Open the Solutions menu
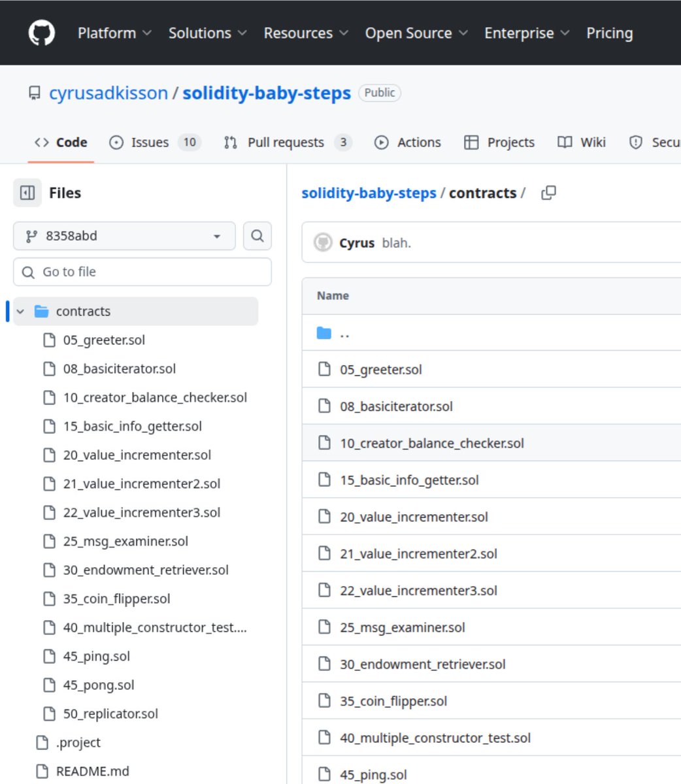Screen dimensions: 681x784 tap(207, 33)
